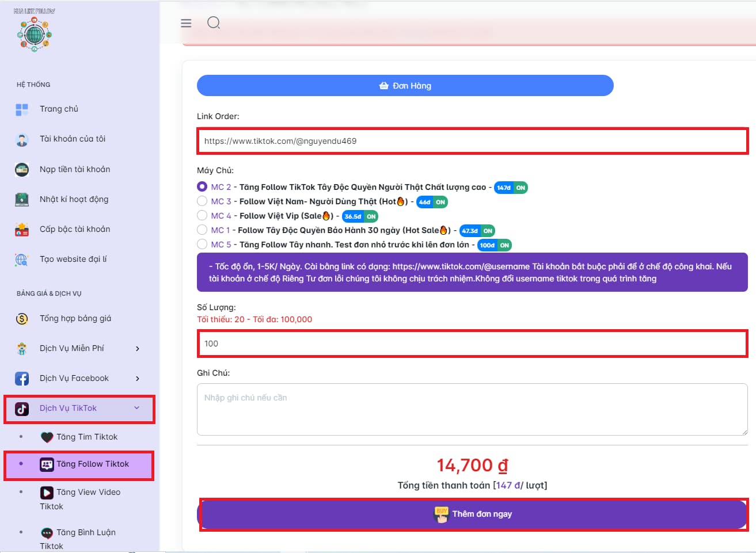Select the MC 1 Bảo Hành 30 ngày radio

(202, 230)
